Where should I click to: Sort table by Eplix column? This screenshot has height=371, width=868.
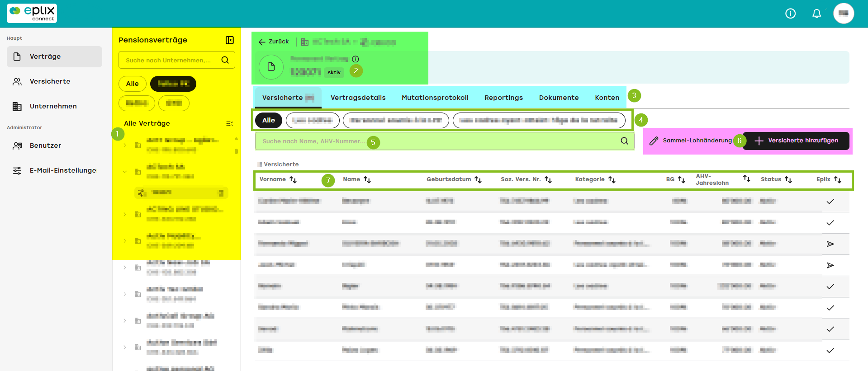pos(838,179)
